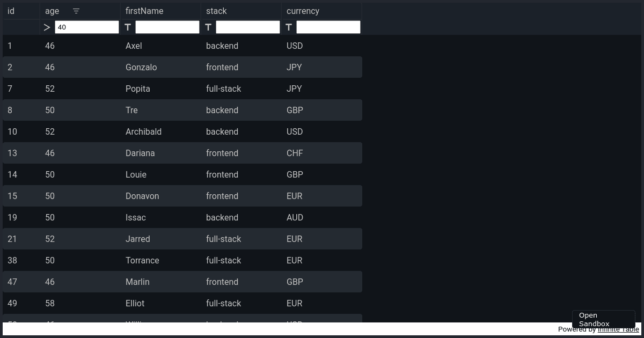
Task: Open the stack filter operator icon
Action: coord(208,27)
